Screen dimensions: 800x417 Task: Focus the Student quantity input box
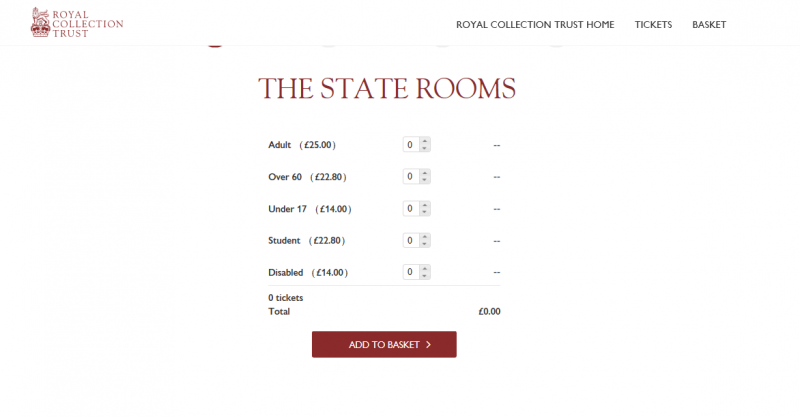point(410,241)
